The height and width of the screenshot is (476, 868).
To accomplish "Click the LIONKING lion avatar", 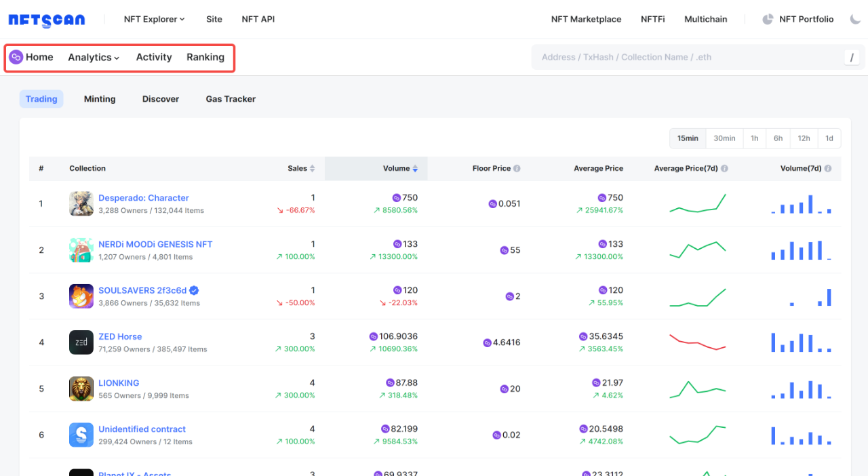I will [81, 389].
